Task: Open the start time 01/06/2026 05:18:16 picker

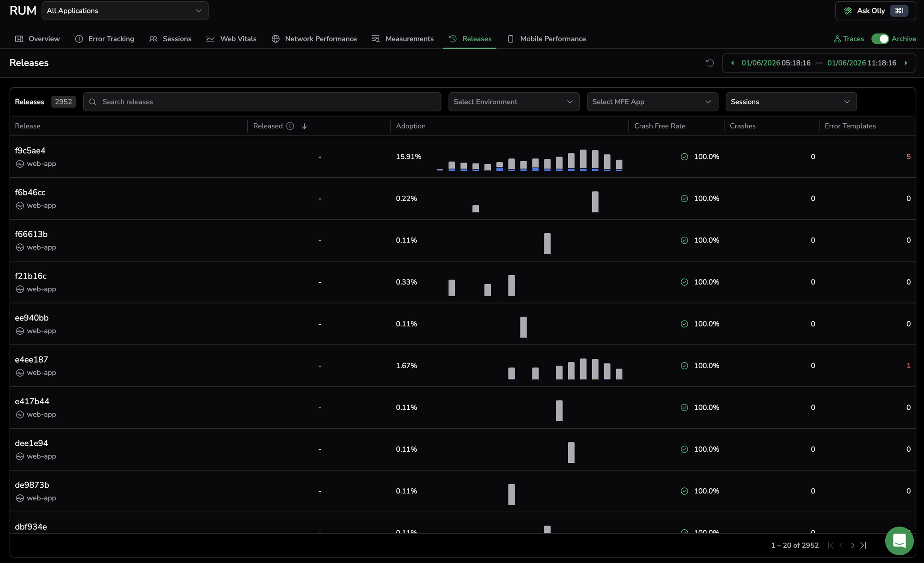Action: [x=776, y=63]
